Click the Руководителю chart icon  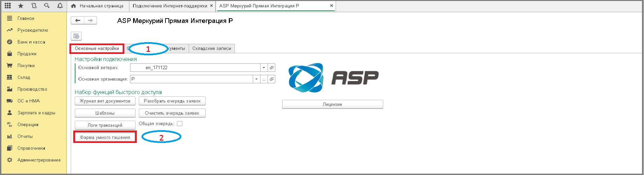pyautogui.click(x=9, y=30)
